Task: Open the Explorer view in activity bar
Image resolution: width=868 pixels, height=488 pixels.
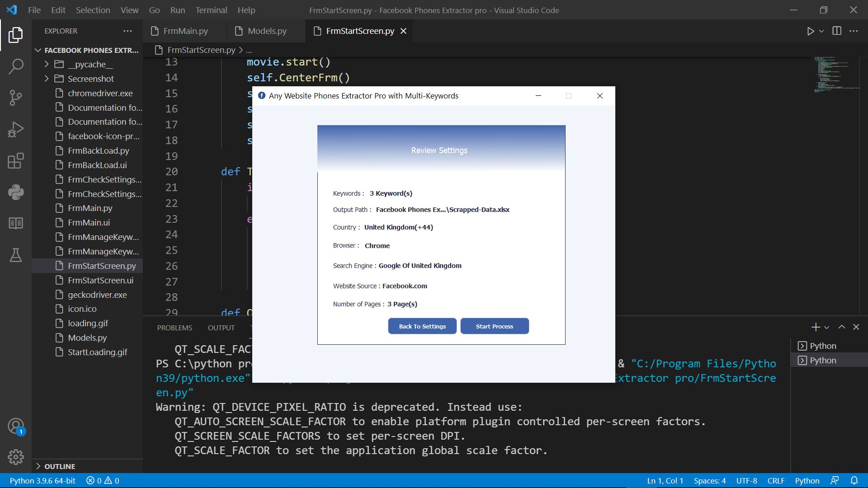Action: pyautogui.click(x=16, y=35)
